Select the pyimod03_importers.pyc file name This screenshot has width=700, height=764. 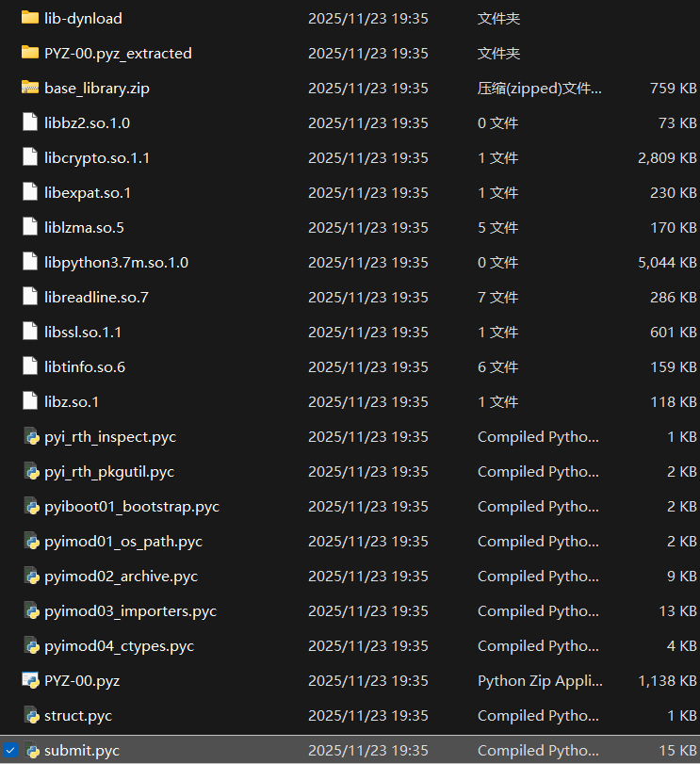(x=130, y=610)
